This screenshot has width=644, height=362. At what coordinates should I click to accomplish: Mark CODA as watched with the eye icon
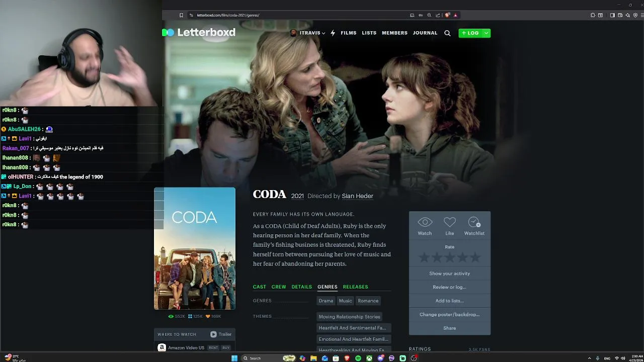pos(425,226)
